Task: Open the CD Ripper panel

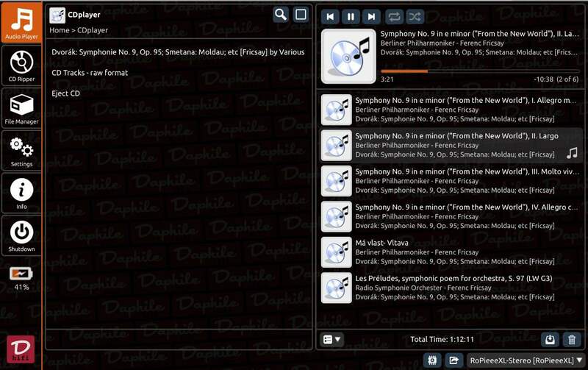Action: [22, 65]
